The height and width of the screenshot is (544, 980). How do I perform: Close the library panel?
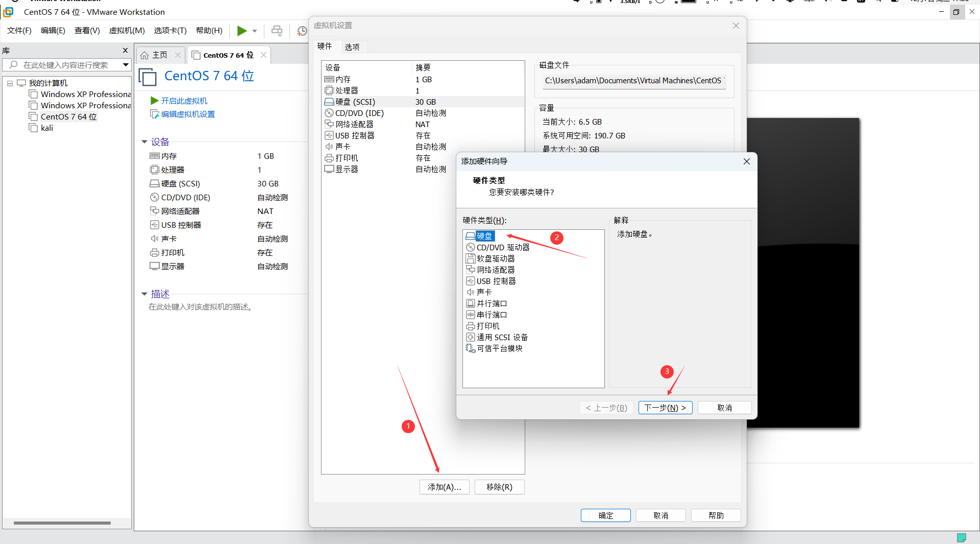(x=125, y=51)
